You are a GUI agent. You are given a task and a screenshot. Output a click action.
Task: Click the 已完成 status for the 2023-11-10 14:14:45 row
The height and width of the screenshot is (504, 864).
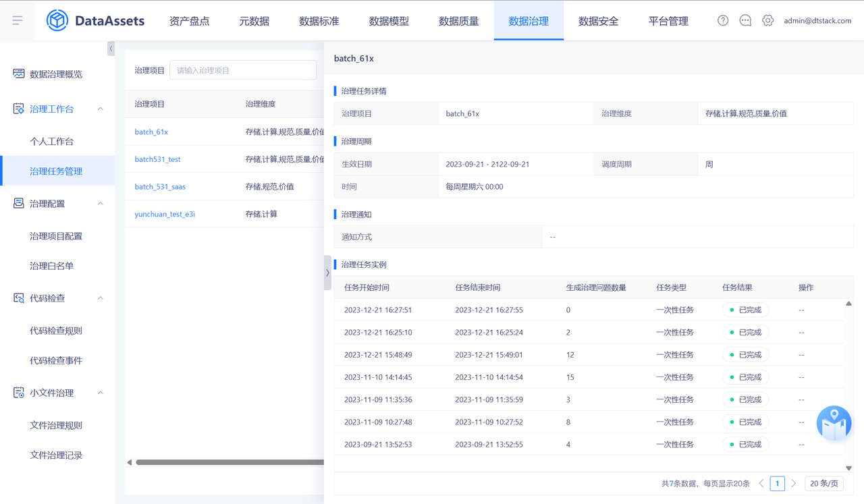745,377
